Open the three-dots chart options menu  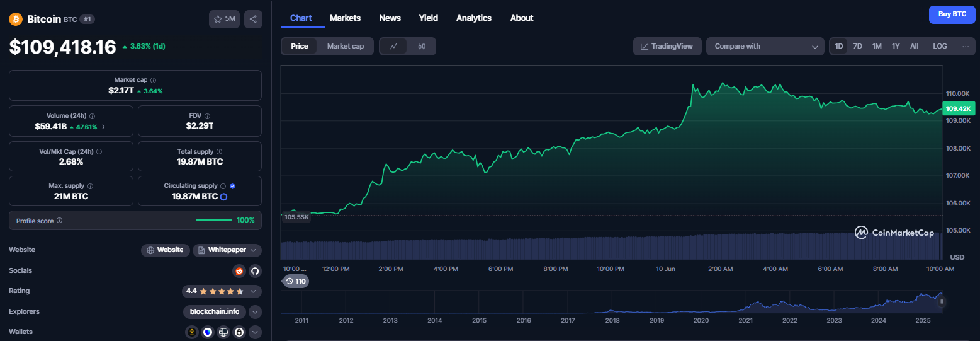click(965, 47)
